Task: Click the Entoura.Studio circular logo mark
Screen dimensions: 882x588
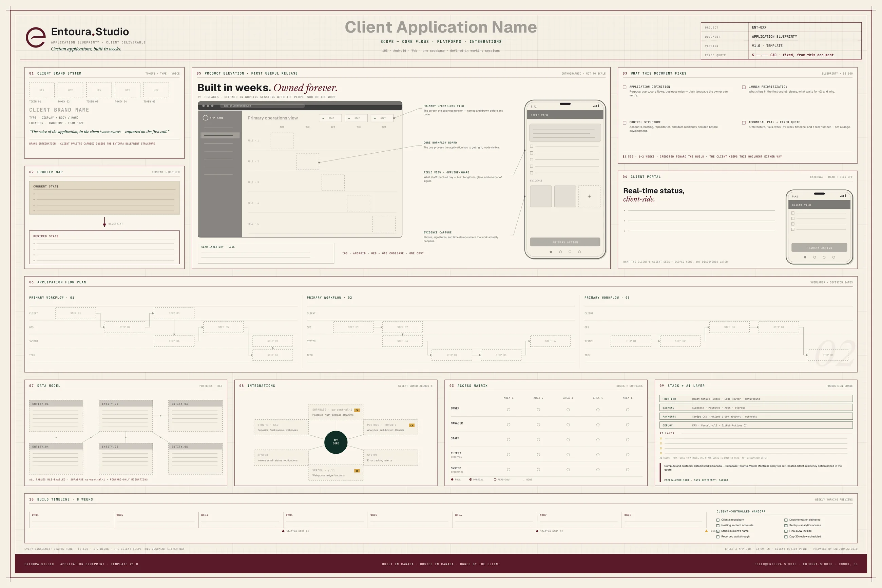Action: [x=36, y=37]
